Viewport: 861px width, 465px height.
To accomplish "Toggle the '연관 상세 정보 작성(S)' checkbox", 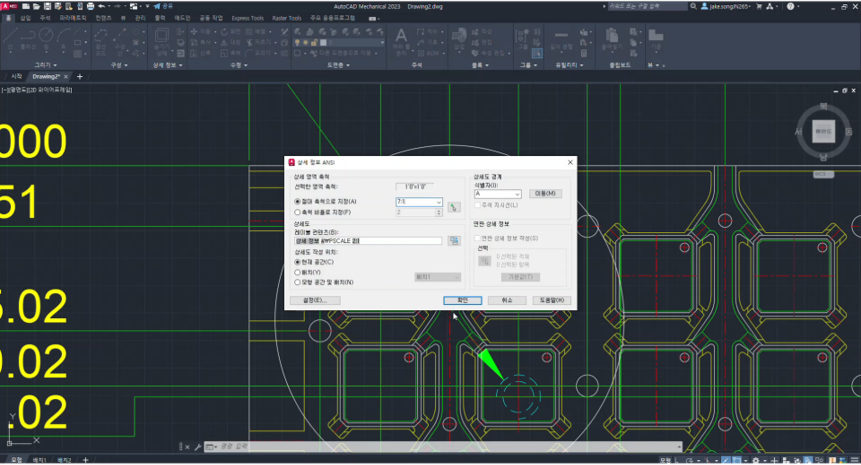I will click(478, 238).
